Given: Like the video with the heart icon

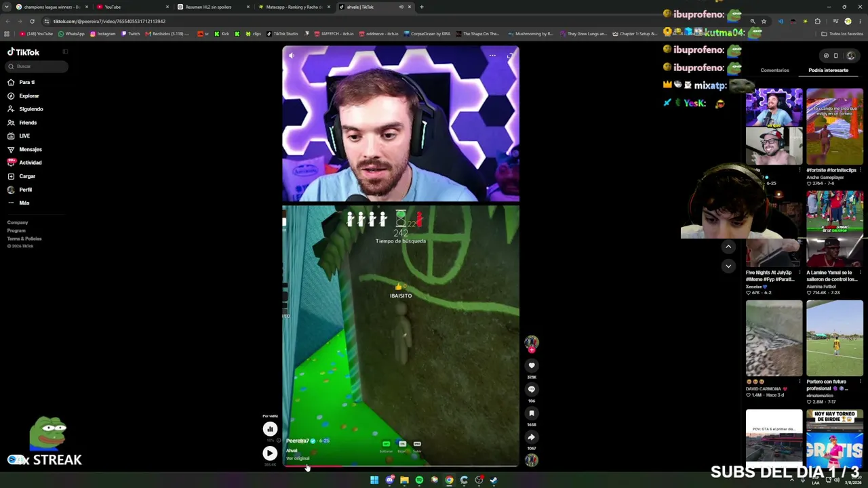Looking at the screenshot, I should coord(532,365).
